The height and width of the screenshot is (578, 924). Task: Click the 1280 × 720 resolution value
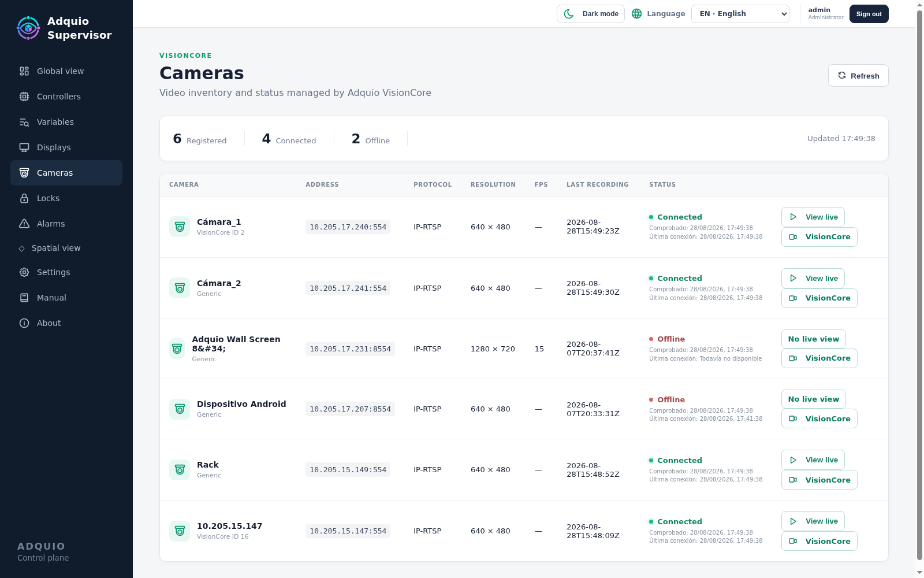(x=493, y=349)
